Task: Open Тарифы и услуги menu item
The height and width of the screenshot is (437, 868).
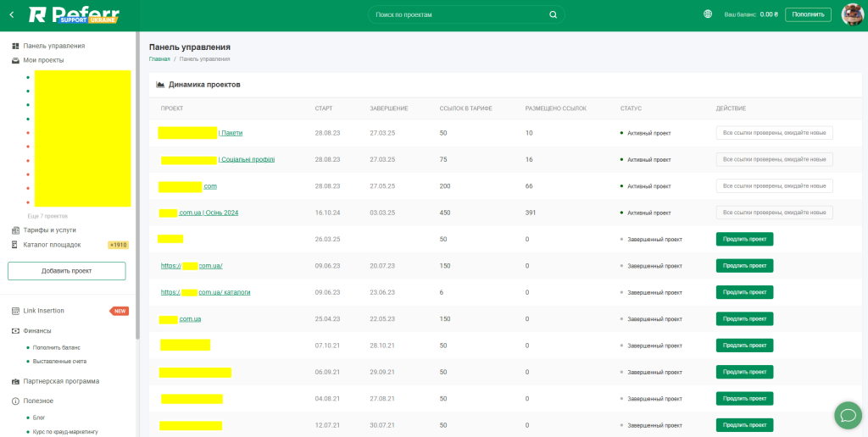Action: click(49, 230)
